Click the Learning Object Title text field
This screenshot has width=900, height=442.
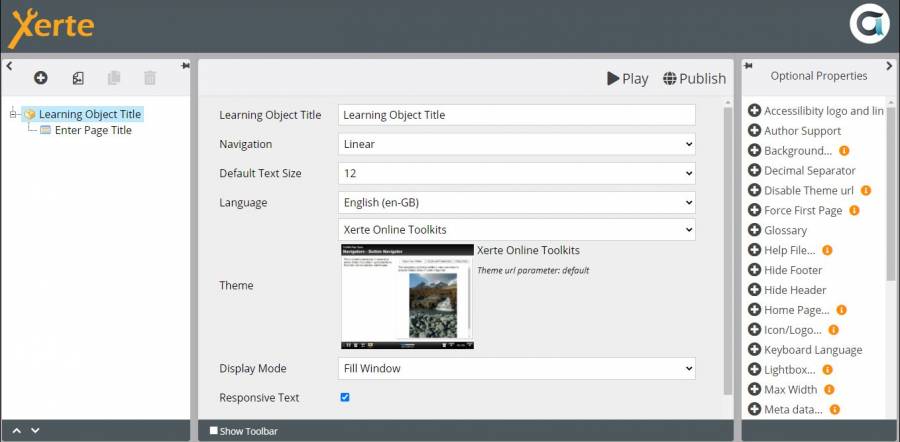click(x=516, y=115)
